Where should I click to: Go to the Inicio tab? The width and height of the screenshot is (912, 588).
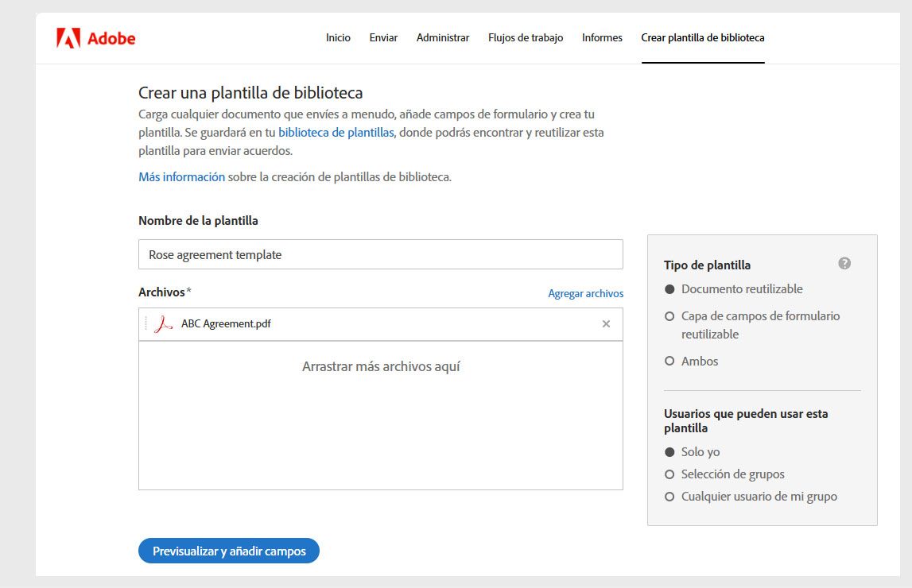pos(338,37)
